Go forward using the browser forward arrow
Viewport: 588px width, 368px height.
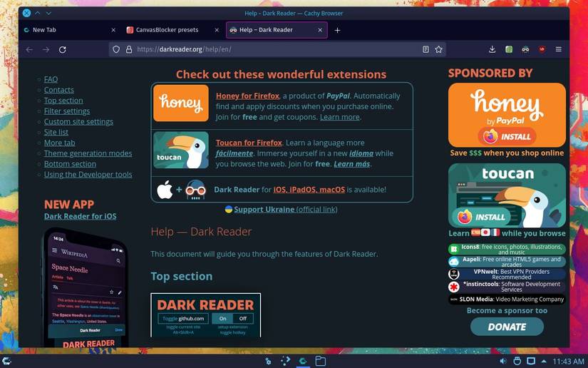[x=46, y=49]
